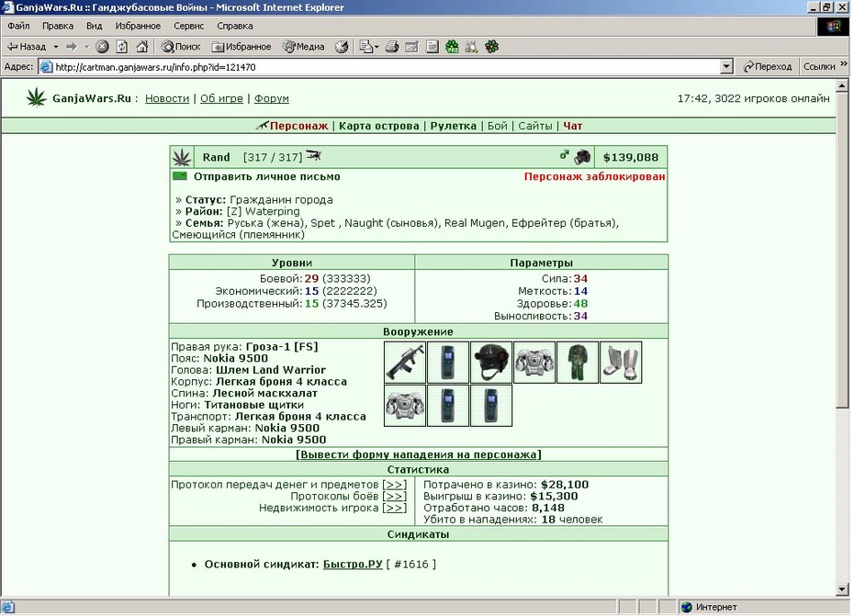Click Вывести форму нападения на персонажа
This screenshot has width=854, height=616.
419,454
